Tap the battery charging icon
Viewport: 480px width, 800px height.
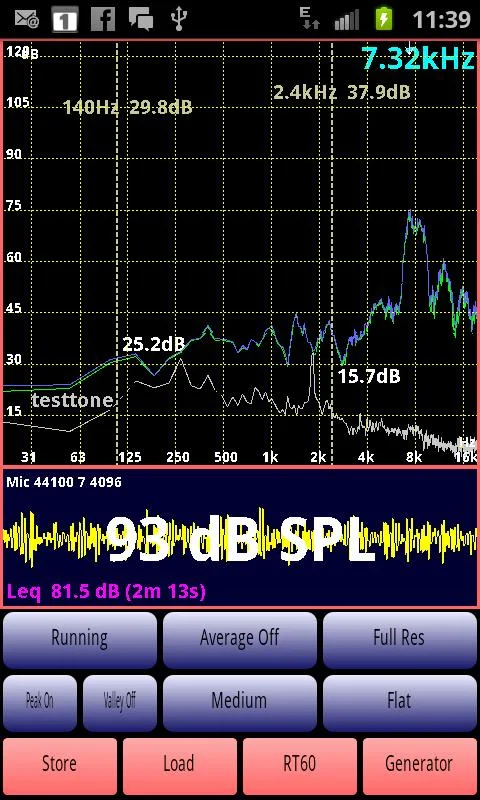pos(385,19)
